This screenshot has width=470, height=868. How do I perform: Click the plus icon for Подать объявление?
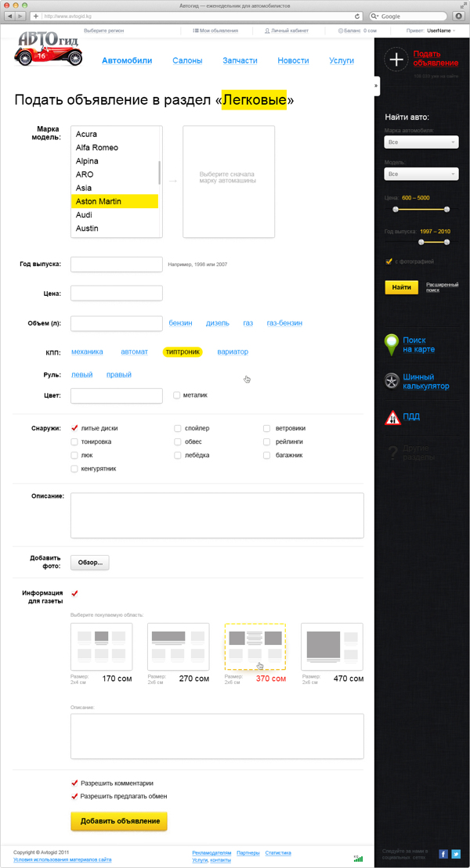[x=397, y=59]
